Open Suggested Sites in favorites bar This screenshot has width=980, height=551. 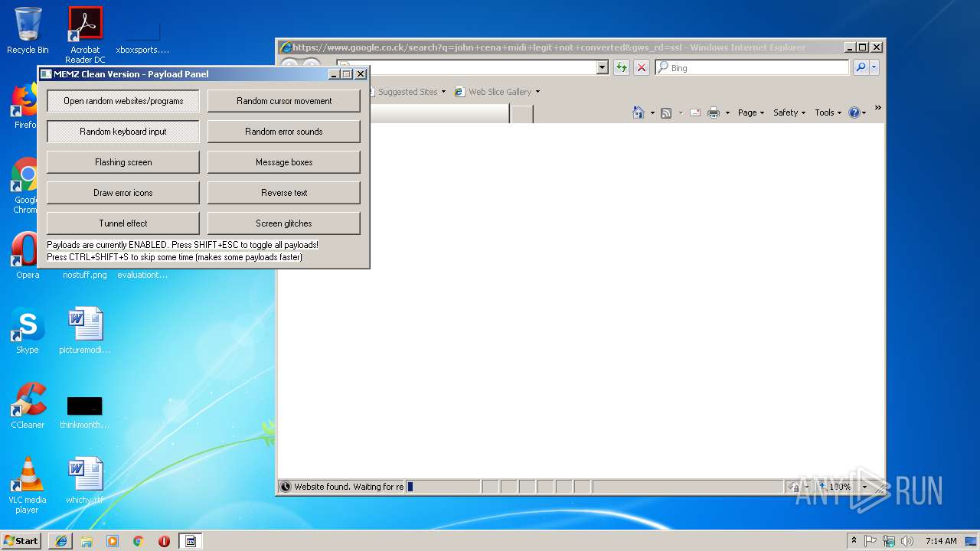407,92
